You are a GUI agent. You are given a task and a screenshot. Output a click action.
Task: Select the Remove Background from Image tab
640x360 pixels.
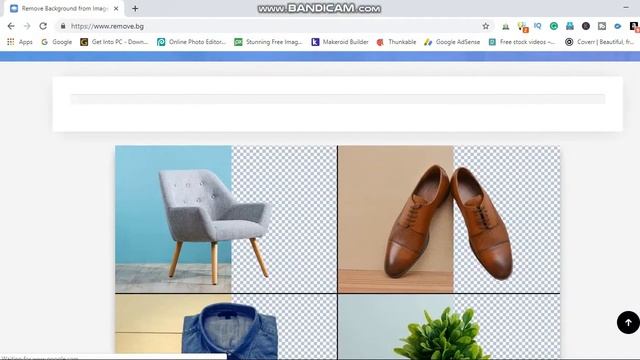[x=64, y=9]
